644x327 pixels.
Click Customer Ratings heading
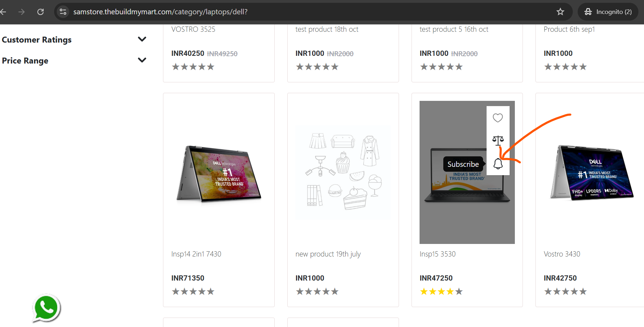[37, 40]
